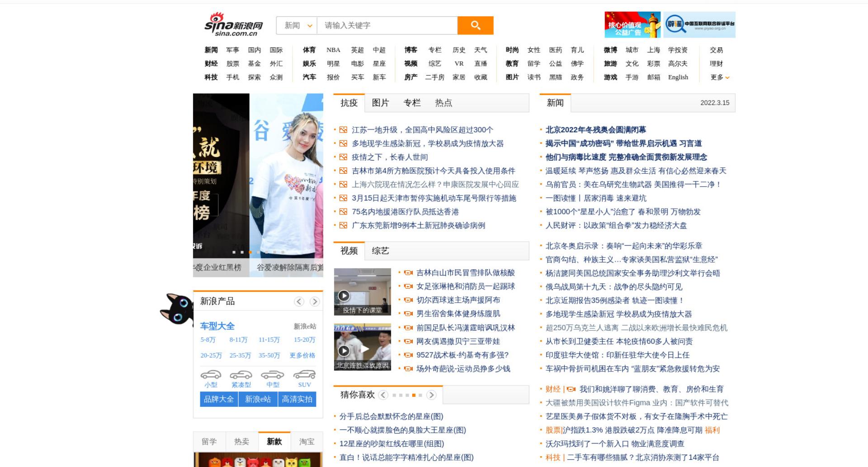
Task: Click video icon beside 女足张琳艳和消防员一起踢球
Action: [408, 286]
